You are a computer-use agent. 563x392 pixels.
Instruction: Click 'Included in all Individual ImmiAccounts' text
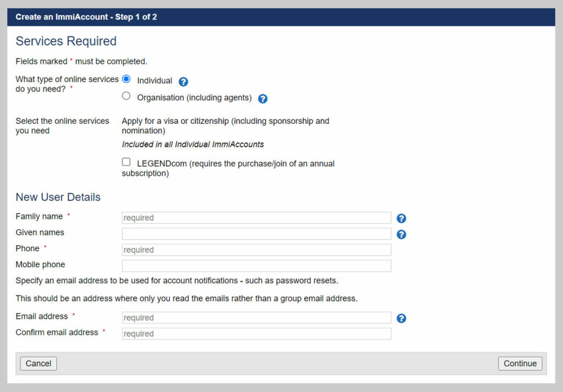click(x=193, y=144)
